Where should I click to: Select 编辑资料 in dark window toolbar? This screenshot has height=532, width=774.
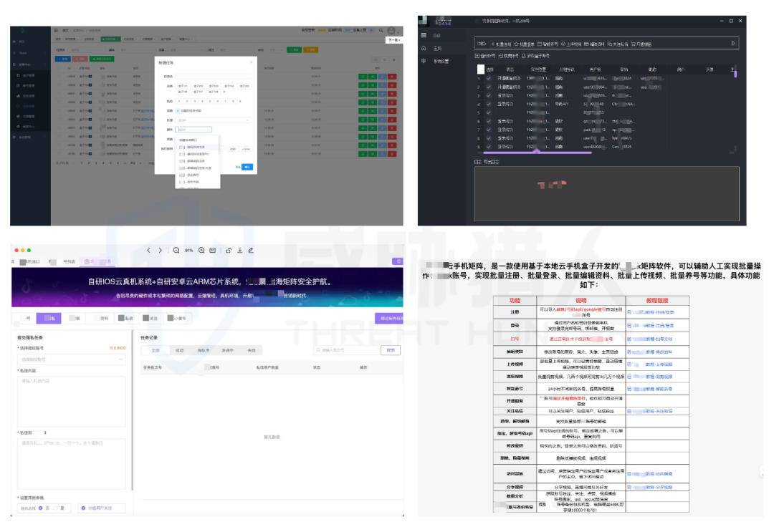594,44
